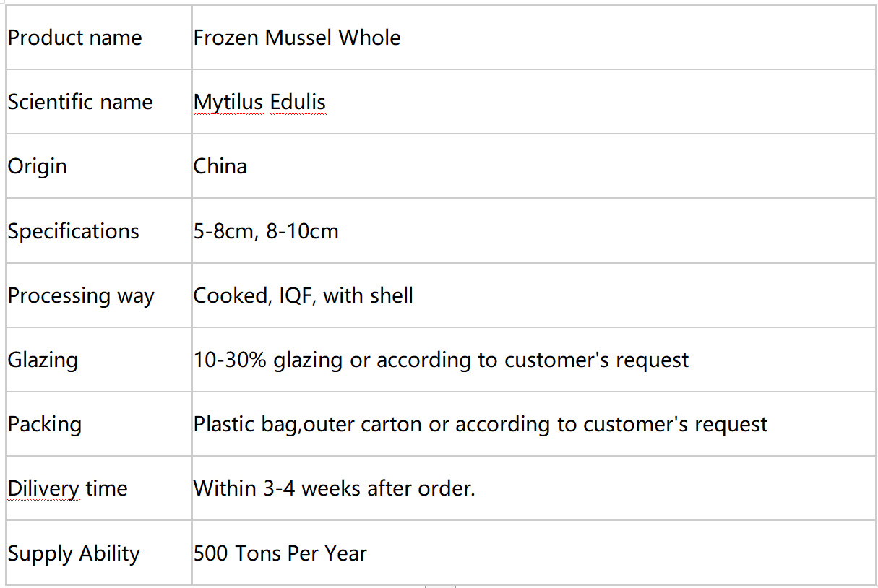Click the 'Within 3-4 weeks after order.' cell
The image size is (878, 588).
pyautogui.click(x=533, y=488)
